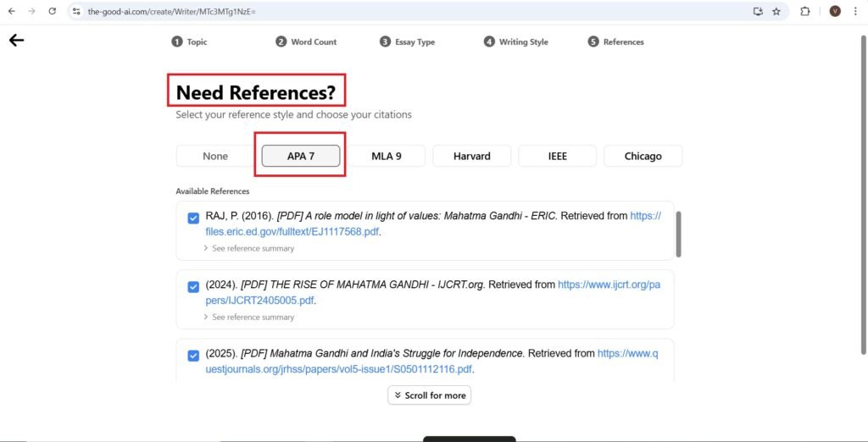The height and width of the screenshot is (442, 868).
Task: Uncheck the Rise of Mahatma Gandhi reference
Action: click(x=193, y=287)
